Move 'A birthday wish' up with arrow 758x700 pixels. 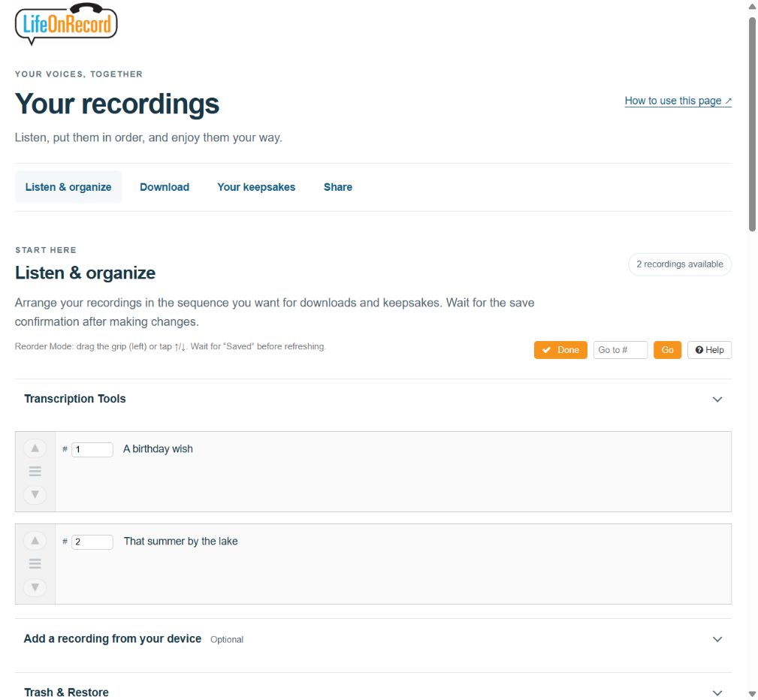(35, 448)
